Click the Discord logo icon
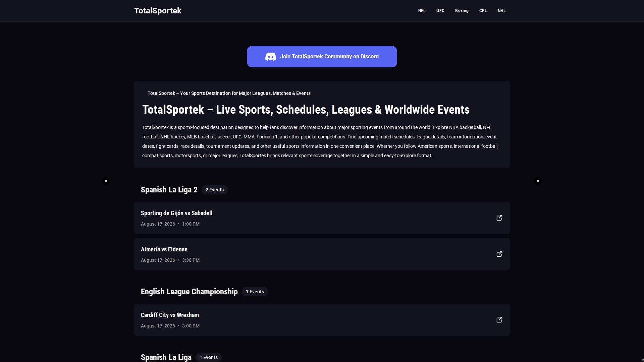The height and width of the screenshot is (362, 644). coord(271,57)
